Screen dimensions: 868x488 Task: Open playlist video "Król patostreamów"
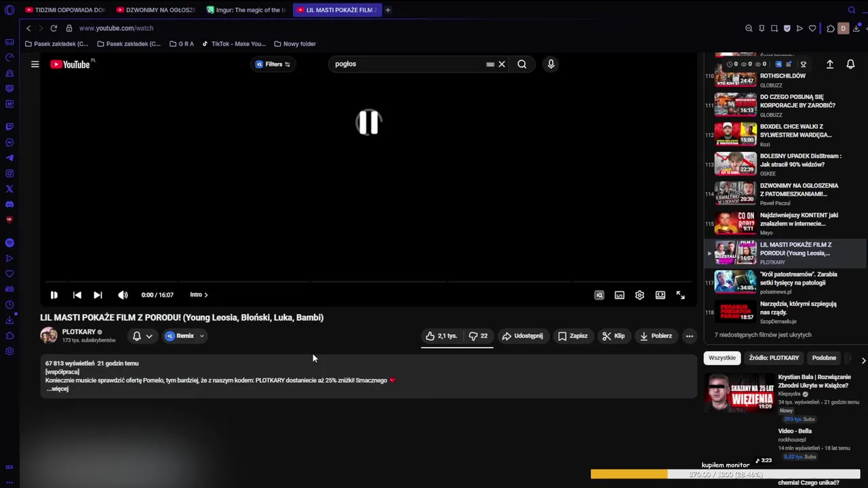pyautogui.click(x=784, y=282)
